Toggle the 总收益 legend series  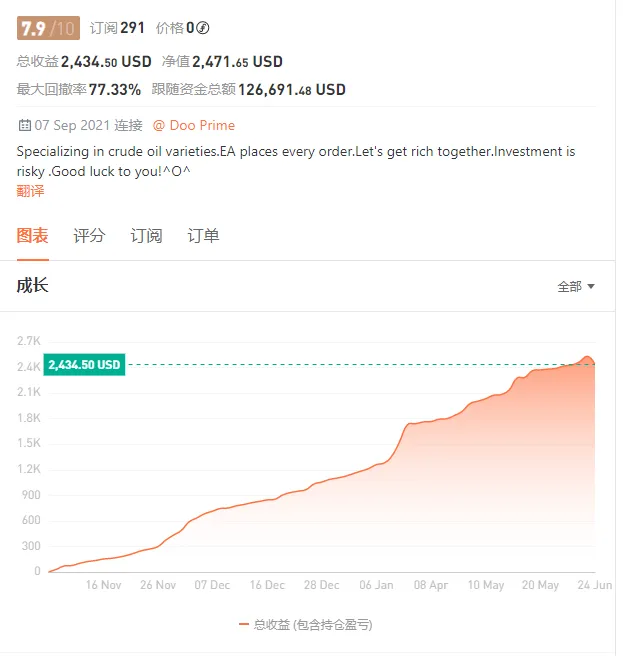pos(305,625)
